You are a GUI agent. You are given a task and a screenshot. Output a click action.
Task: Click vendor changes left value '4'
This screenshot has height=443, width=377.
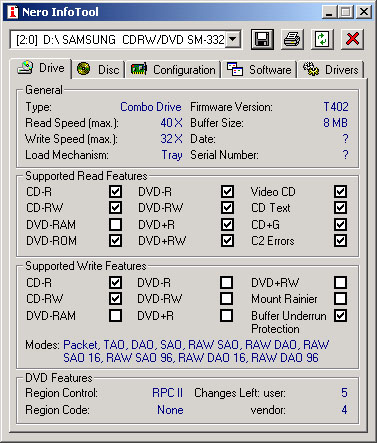(344, 410)
